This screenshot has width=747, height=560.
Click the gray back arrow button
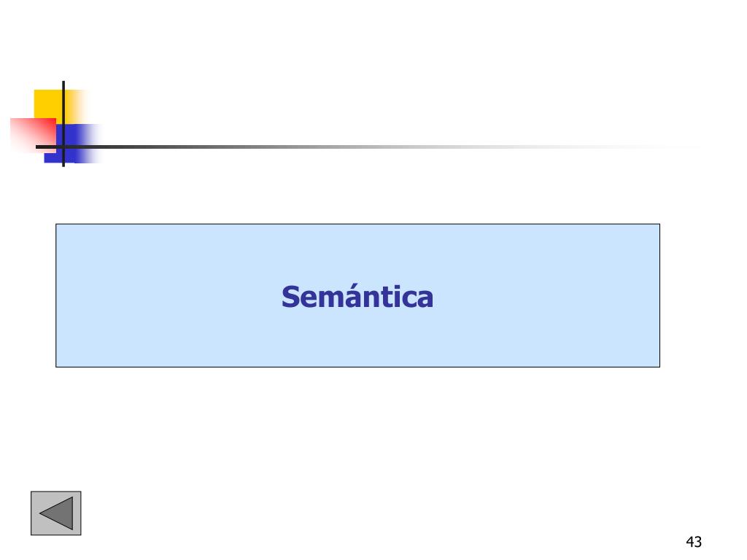pyautogui.click(x=55, y=513)
